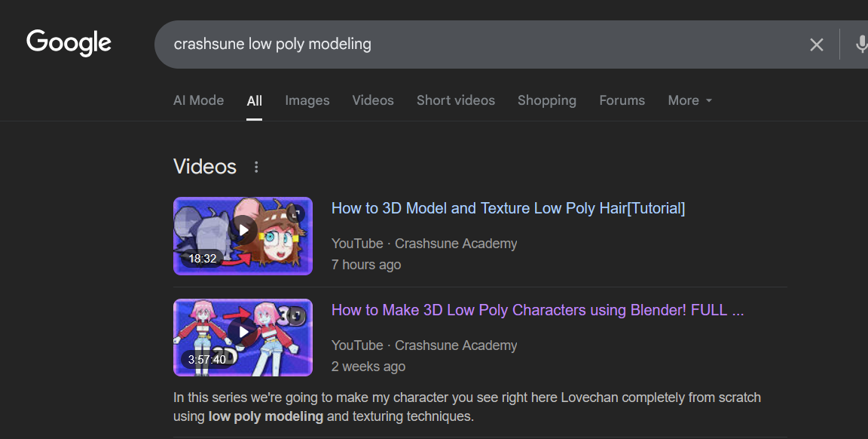Click the Google logo
The width and height of the screenshot is (868, 439).
(x=69, y=43)
